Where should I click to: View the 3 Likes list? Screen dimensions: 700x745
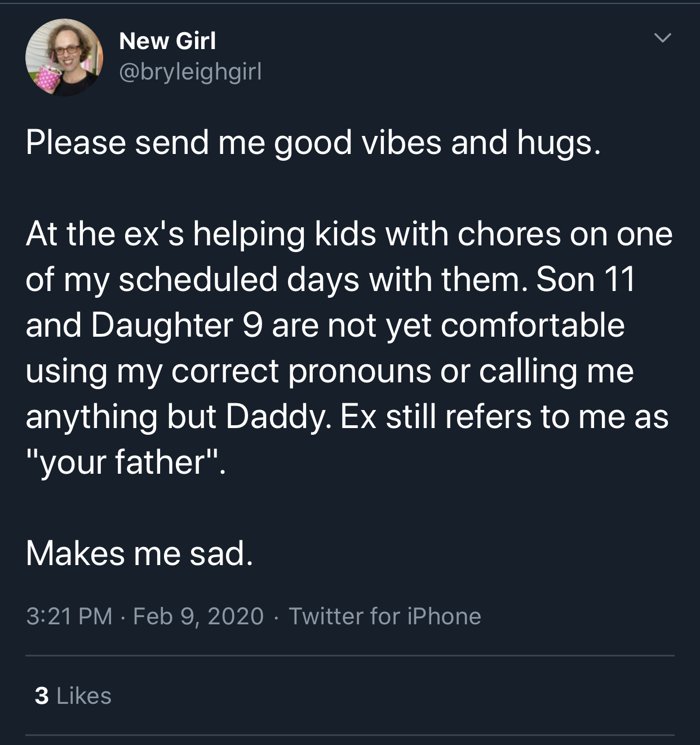tap(73, 695)
